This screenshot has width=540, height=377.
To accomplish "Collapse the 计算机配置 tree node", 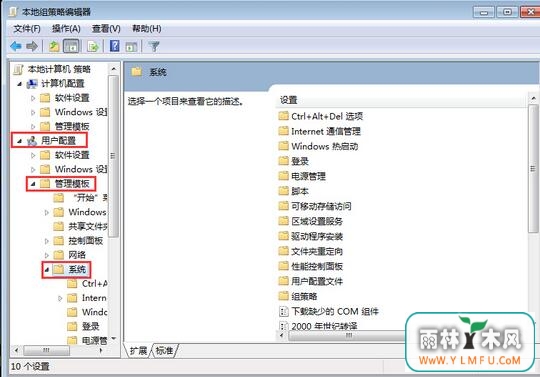I will (19, 84).
